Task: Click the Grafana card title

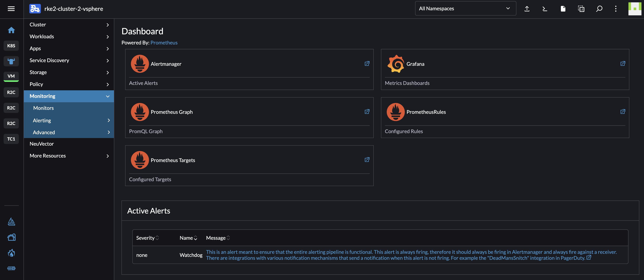Action: [x=415, y=64]
